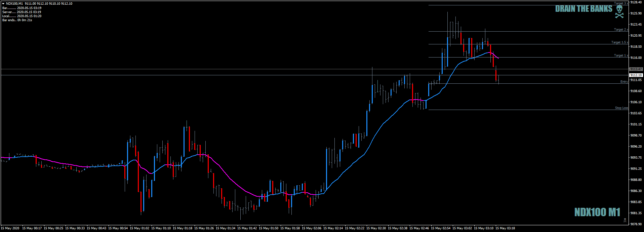Select the 'Target 1.5 x' line label
Viewport: 644px width, 232px height.
[620, 42]
